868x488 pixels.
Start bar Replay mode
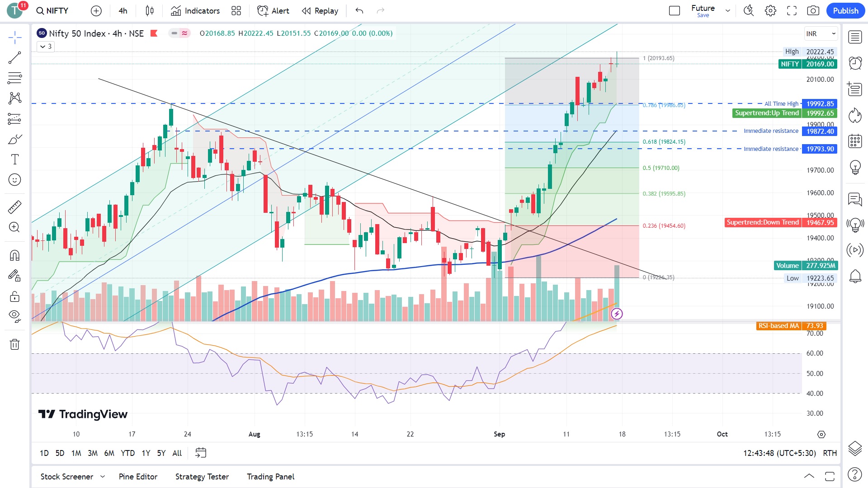(x=320, y=11)
